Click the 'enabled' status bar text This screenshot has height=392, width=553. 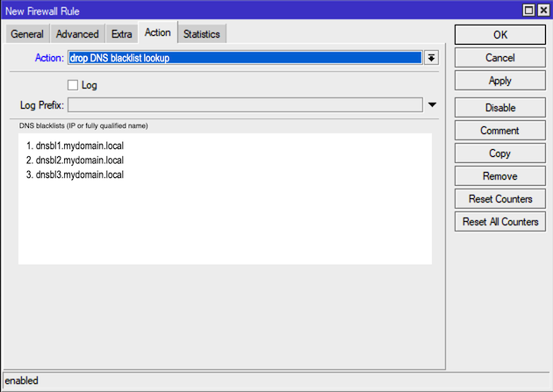[22, 381]
